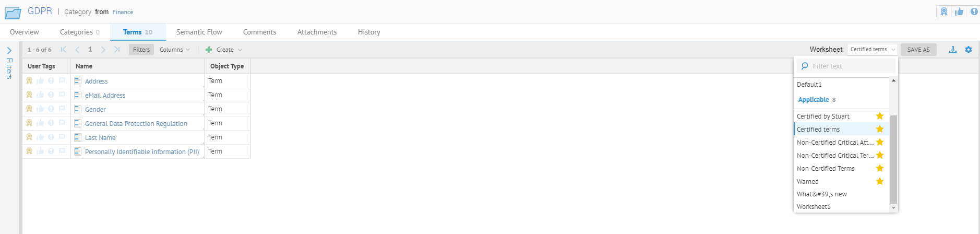Toggle favorite star for Non-Certified Terms
This screenshot has height=234, width=980.
(880, 168)
